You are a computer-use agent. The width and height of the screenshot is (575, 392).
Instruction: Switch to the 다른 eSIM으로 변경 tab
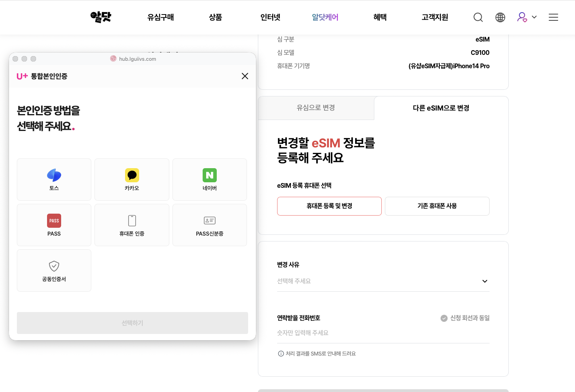(441, 108)
